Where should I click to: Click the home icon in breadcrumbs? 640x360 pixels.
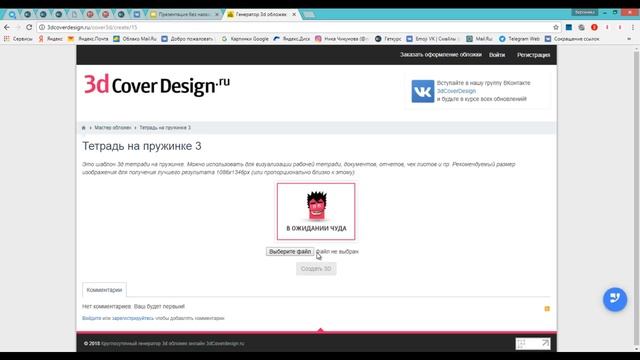84,128
